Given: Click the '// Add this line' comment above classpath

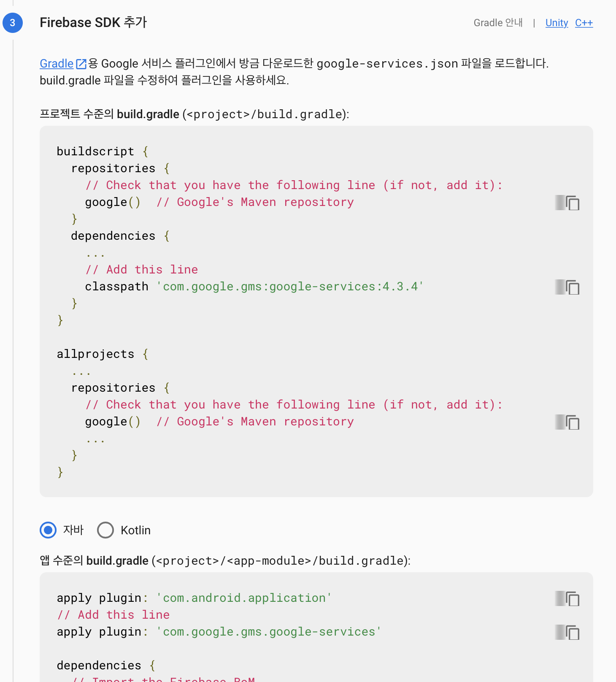Looking at the screenshot, I should click(141, 270).
